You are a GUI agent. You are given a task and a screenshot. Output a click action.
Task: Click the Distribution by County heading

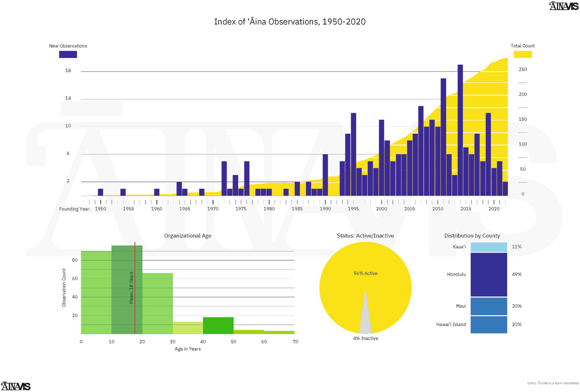pos(472,236)
